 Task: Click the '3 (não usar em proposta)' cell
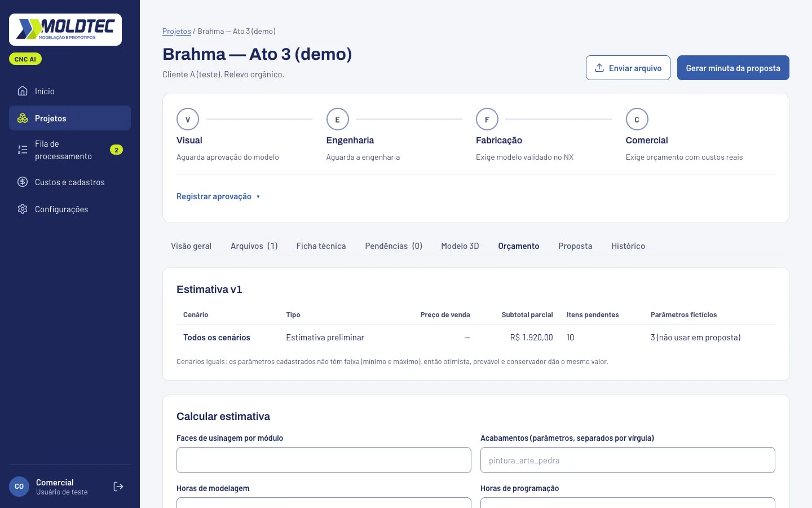[x=696, y=338]
